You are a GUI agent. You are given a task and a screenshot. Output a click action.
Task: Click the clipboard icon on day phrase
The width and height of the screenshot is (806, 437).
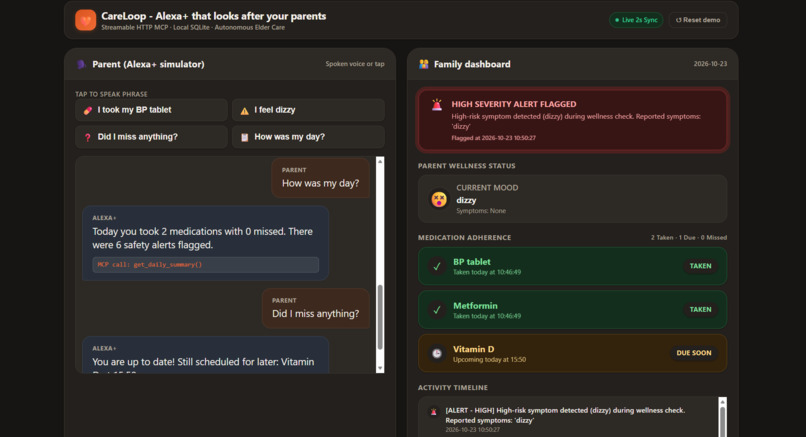[x=245, y=137]
